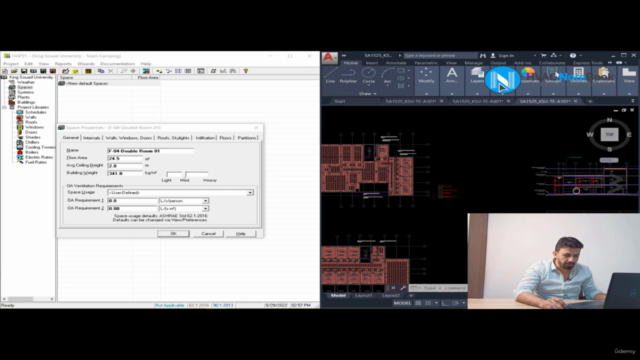The image size is (640, 360).
Task: Click the Floor Area input field
Action: [125, 158]
